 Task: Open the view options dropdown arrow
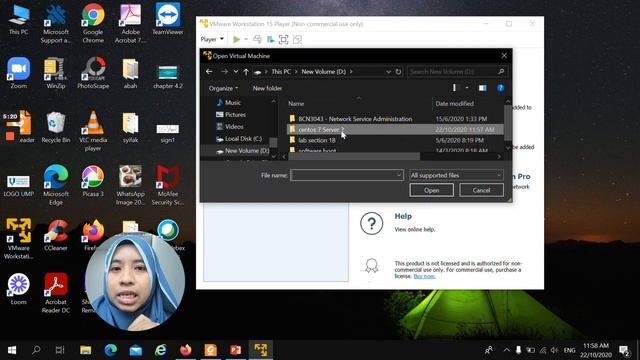[x=467, y=88]
